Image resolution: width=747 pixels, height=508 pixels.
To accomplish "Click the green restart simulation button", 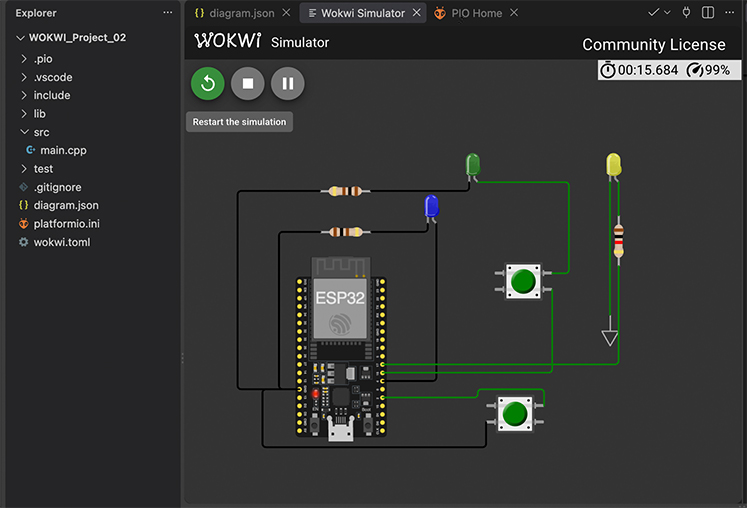I will (x=208, y=84).
